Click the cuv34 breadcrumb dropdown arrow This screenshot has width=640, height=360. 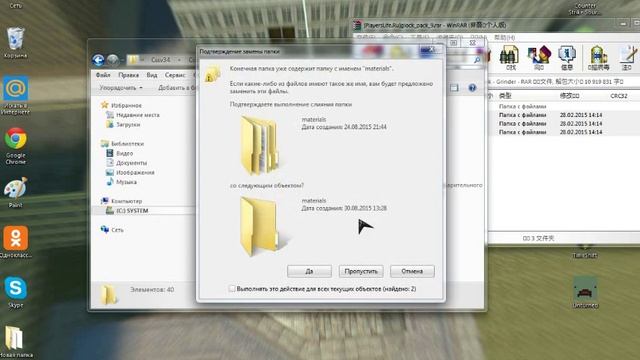(x=179, y=60)
